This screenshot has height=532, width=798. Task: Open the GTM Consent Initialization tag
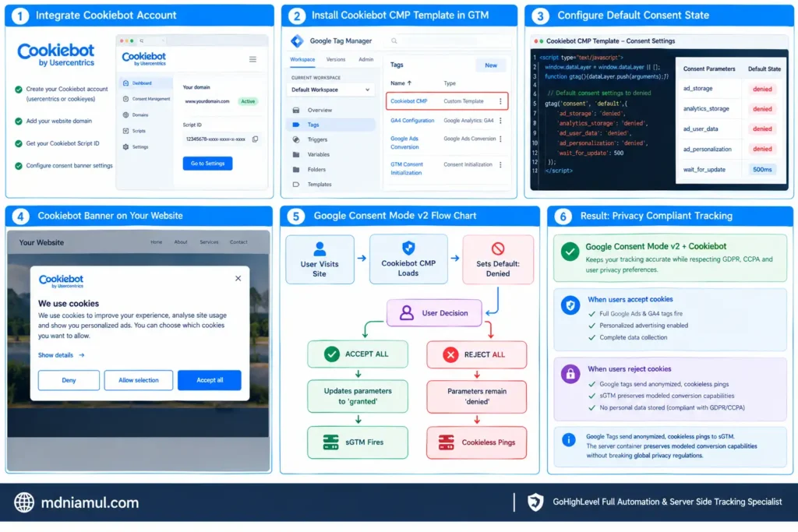tap(407, 168)
